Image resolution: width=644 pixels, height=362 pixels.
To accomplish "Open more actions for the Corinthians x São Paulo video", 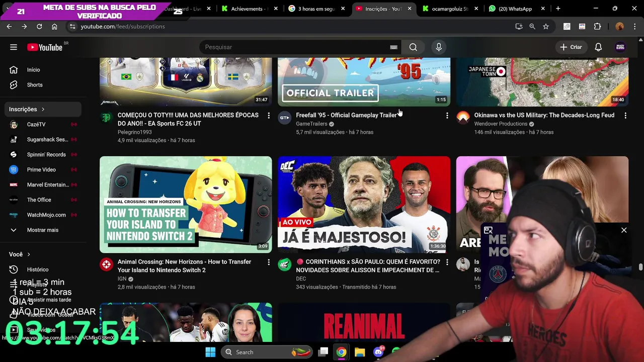I will (x=447, y=262).
